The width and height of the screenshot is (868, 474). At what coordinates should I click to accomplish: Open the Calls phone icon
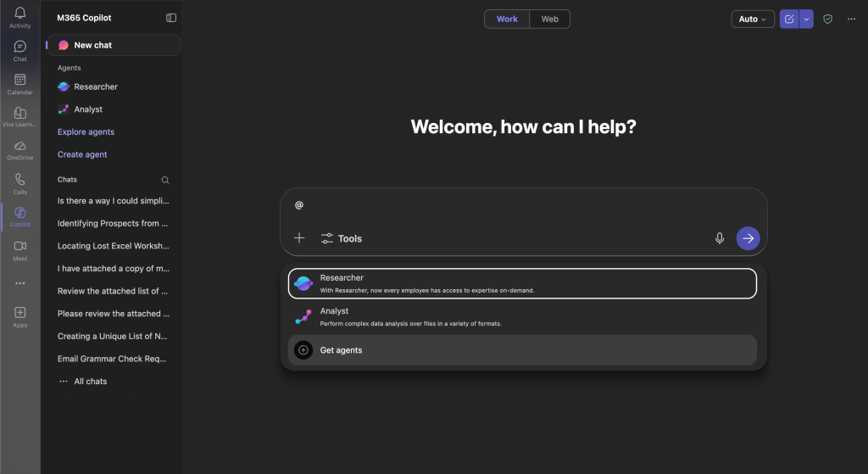(20, 180)
